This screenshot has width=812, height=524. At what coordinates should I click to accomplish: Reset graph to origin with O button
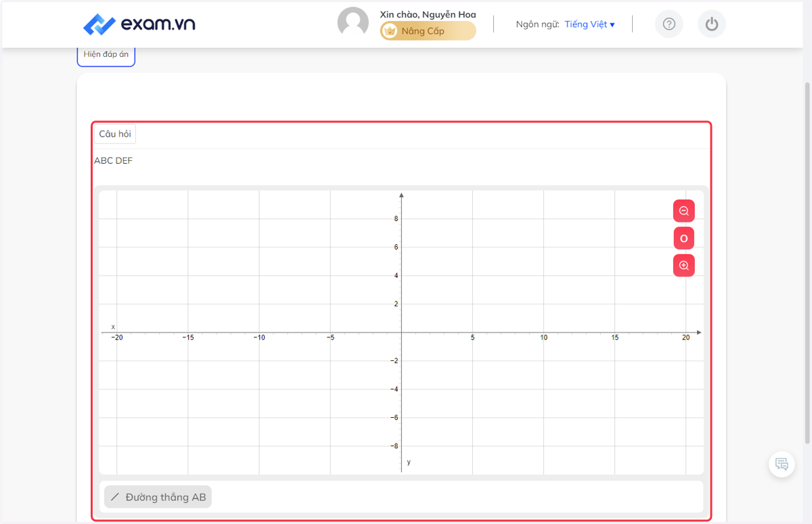(683, 238)
